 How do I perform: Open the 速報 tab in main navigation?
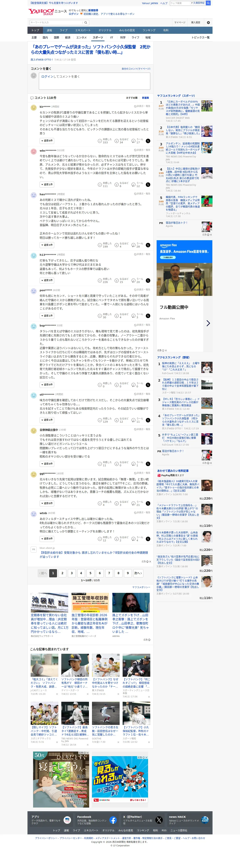49,30
